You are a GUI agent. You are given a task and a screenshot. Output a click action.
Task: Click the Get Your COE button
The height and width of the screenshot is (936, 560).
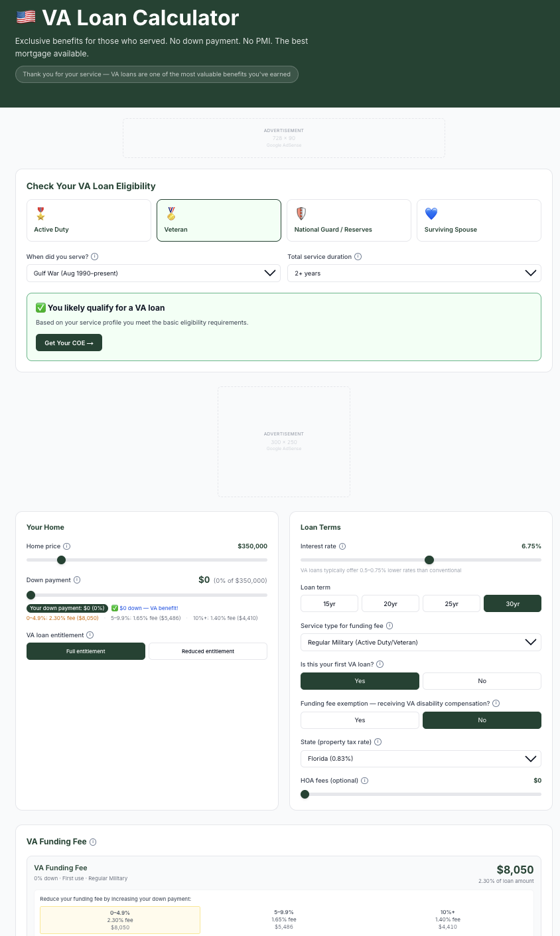(69, 343)
